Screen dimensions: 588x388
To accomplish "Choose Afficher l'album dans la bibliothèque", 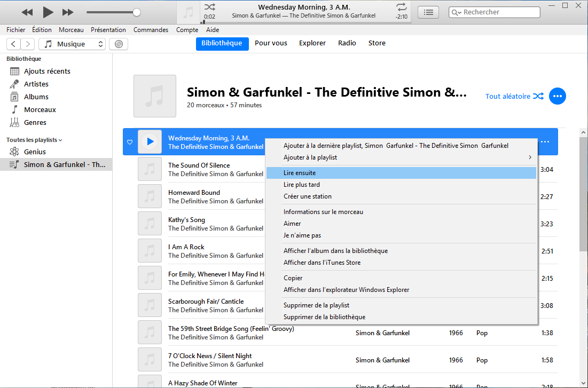I will pyautogui.click(x=401, y=251).
